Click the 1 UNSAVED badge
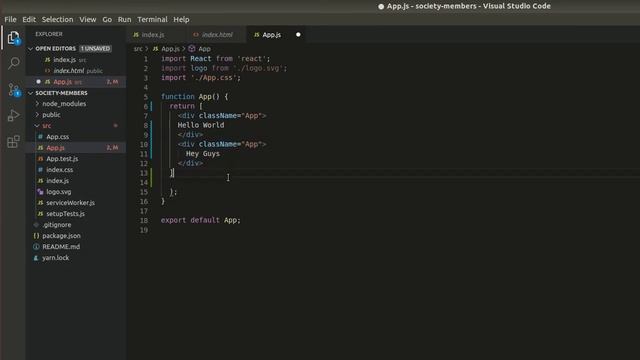This screenshot has width=640, height=360. [x=95, y=49]
